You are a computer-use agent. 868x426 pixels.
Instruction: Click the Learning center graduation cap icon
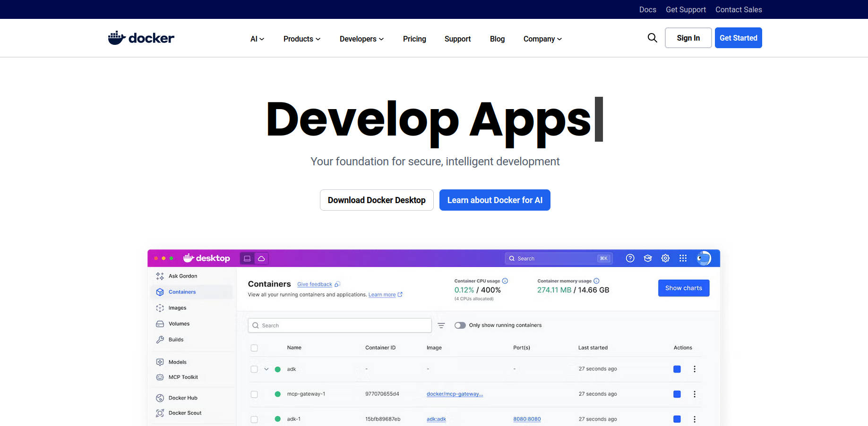click(x=648, y=258)
